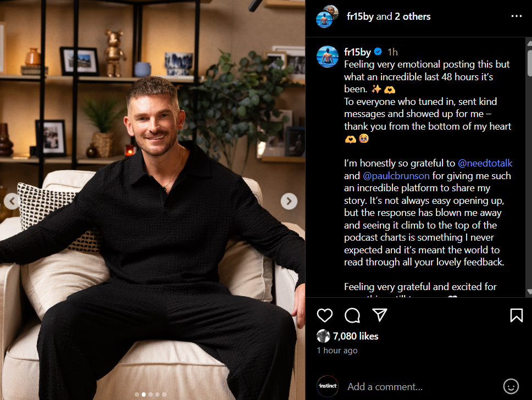The height and width of the screenshot is (400, 532).
Task: Click the caption scrollbar down arrow
Action: click(x=529, y=292)
